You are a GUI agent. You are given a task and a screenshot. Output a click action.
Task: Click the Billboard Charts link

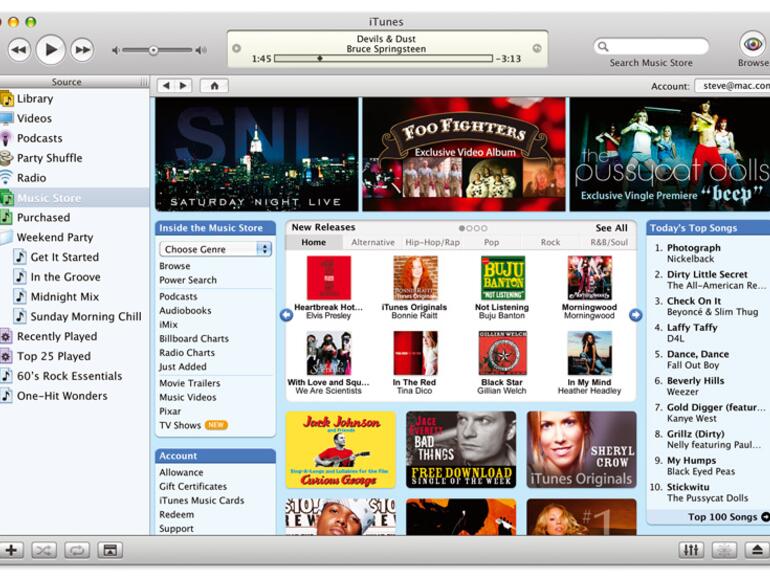pyautogui.click(x=194, y=338)
